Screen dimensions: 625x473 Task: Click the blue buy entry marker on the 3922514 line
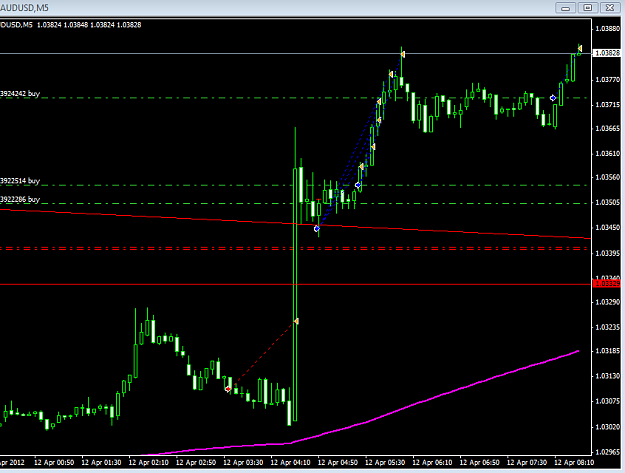(358, 185)
